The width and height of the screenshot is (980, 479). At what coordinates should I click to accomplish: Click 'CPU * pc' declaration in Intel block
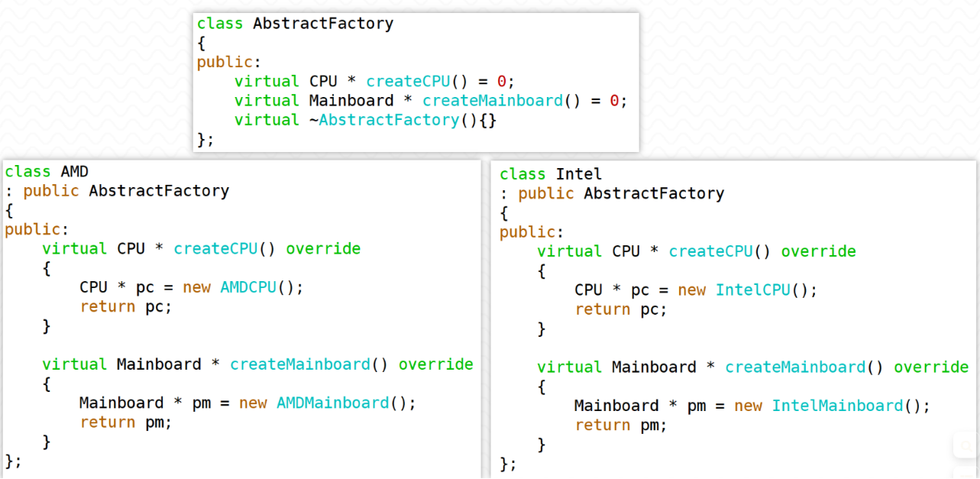click(612, 290)
